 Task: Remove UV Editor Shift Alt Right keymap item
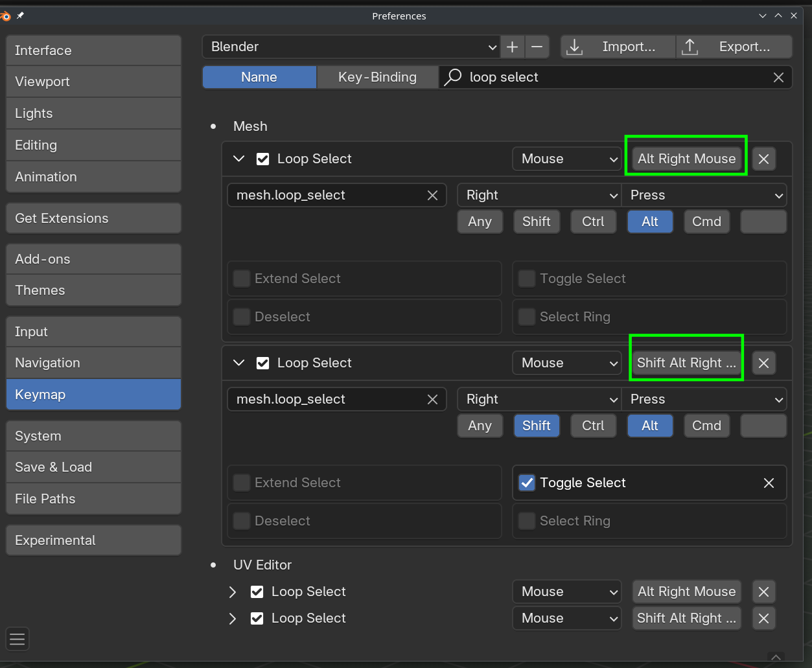point(763,618)
